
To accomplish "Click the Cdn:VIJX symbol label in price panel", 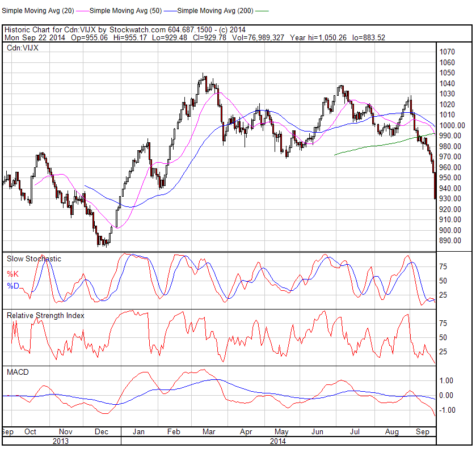I will coord(22,49).
